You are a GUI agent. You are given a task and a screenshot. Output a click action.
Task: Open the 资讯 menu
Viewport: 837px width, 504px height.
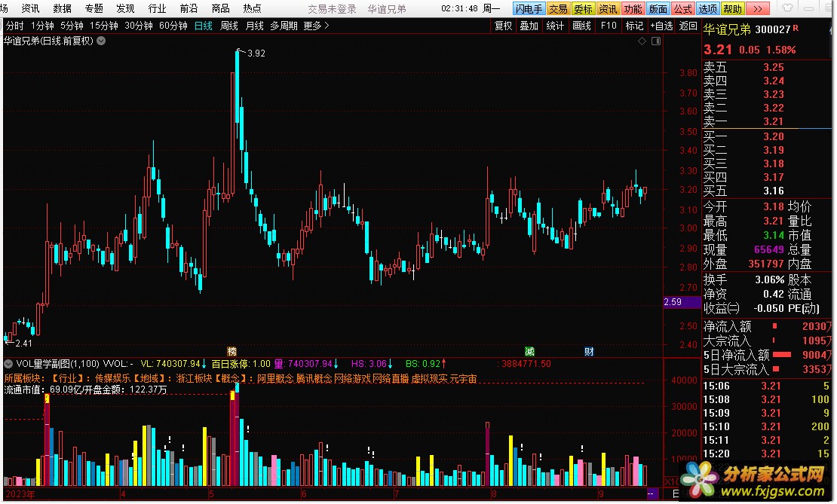point(30,8)
